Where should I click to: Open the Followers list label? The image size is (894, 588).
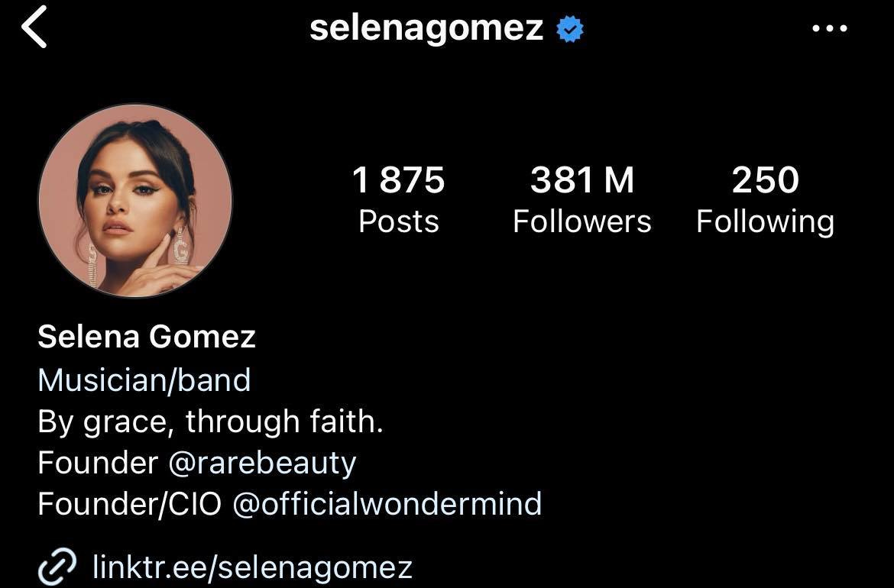(582, 221)
